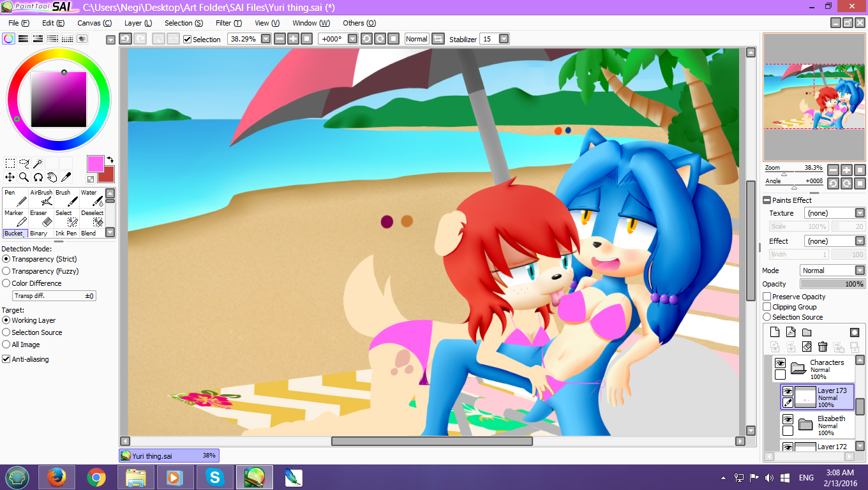Toggle the RGB slider panel
The height and width of the screenshot is (490, 868).
coord(24,38)
